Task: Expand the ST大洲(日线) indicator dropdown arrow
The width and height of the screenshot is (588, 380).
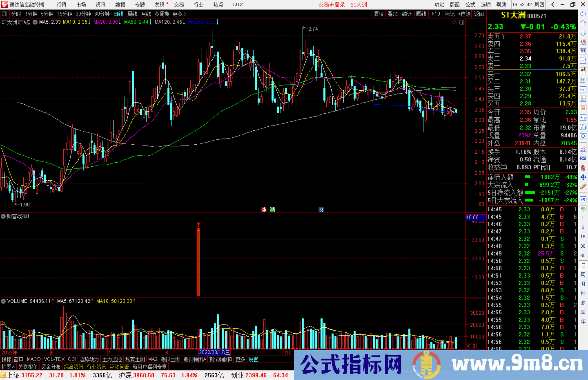Action: pyautogui.click(x=35, y=22)
